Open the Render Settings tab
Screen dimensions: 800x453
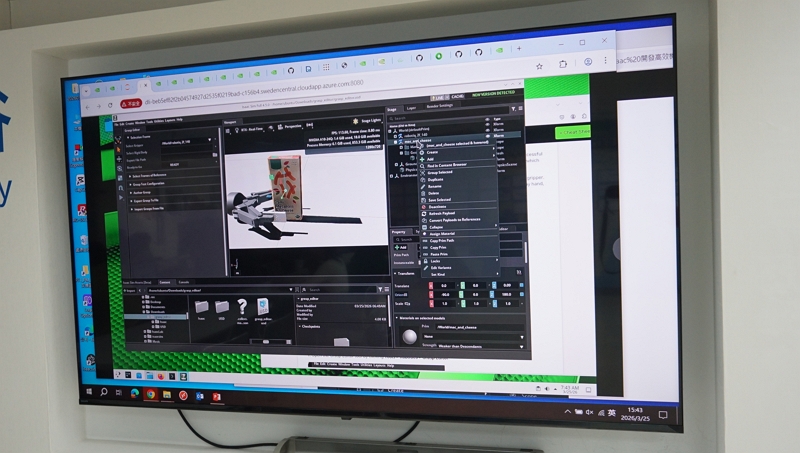pos(439,106)
